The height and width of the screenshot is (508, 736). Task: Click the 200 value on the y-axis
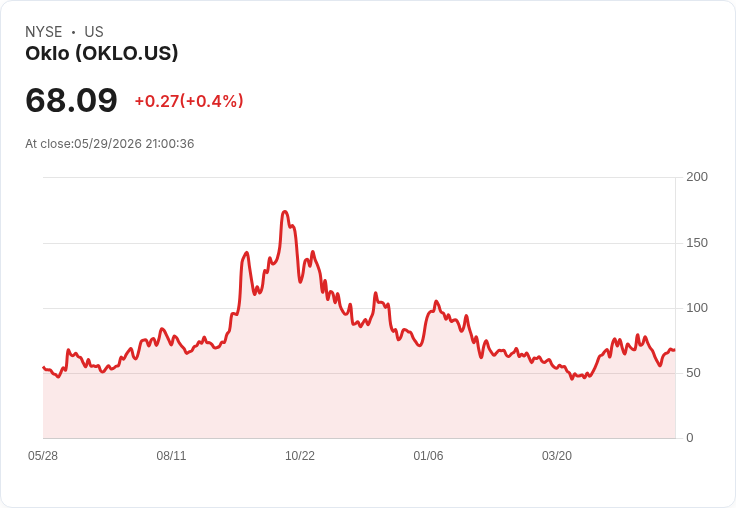coord(697,177)
